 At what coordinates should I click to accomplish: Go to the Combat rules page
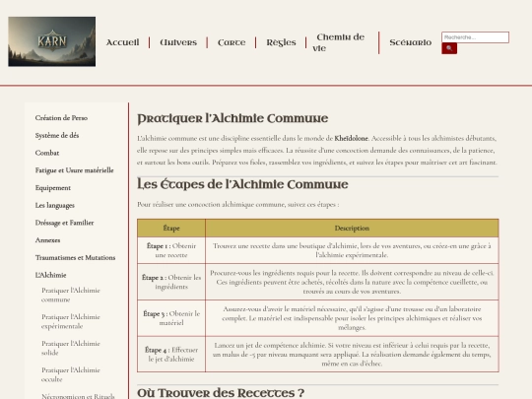click(x=47, y=153)
